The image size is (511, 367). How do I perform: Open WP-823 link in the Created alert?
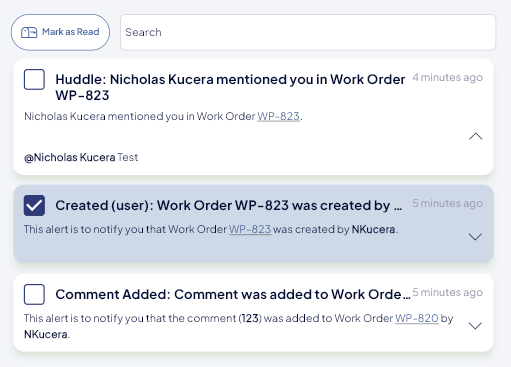coord(250,229)
